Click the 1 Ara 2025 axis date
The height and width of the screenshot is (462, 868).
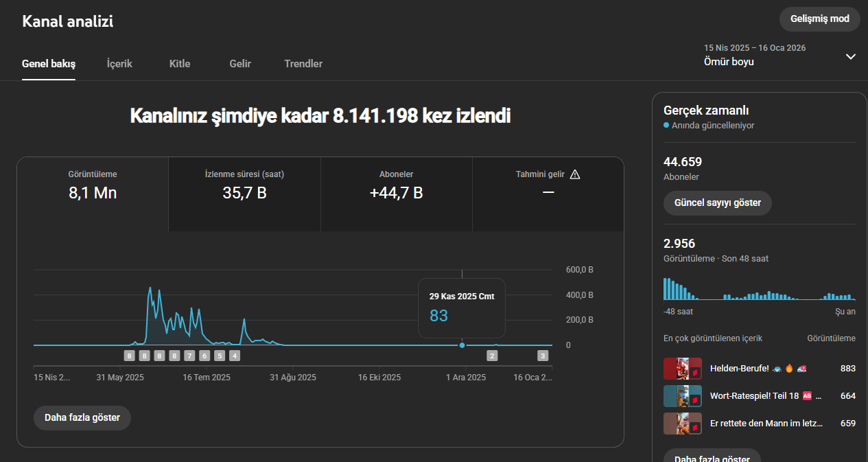[466, 378]
